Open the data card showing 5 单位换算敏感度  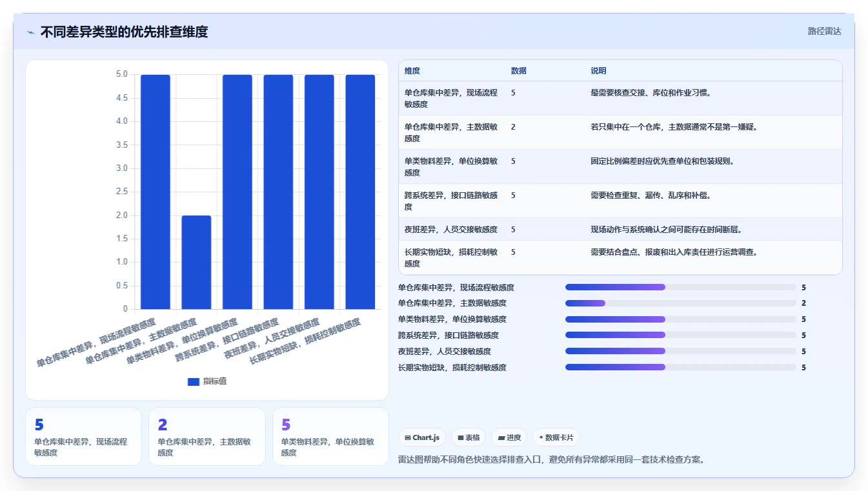pos(330,436)
